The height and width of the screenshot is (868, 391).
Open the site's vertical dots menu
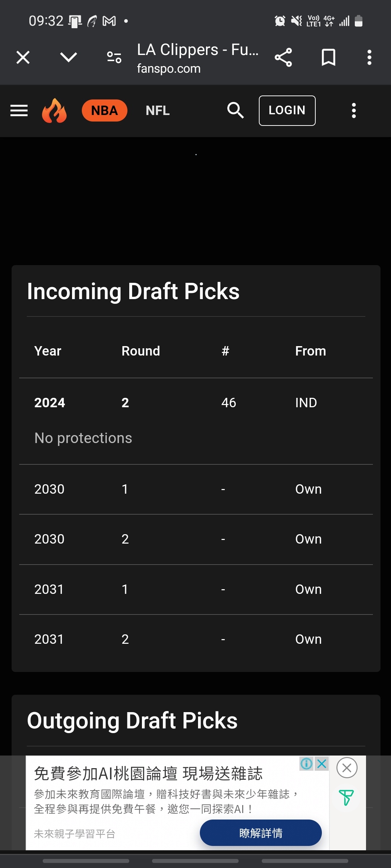[x=354, y=111]
